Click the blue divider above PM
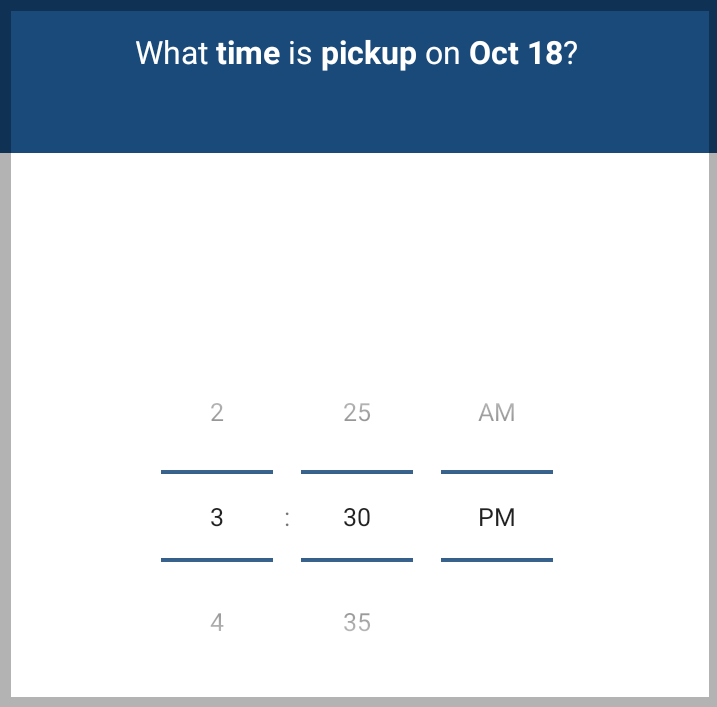This screenshot has width=717, height=707. click(x=497, y=471)
